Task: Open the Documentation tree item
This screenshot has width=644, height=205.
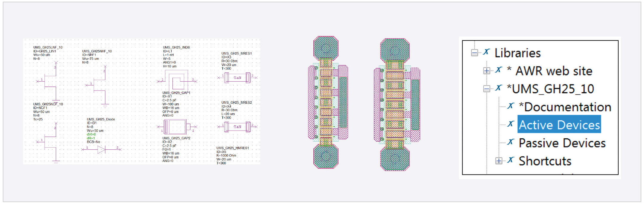Action: click(x=565, y=107)
